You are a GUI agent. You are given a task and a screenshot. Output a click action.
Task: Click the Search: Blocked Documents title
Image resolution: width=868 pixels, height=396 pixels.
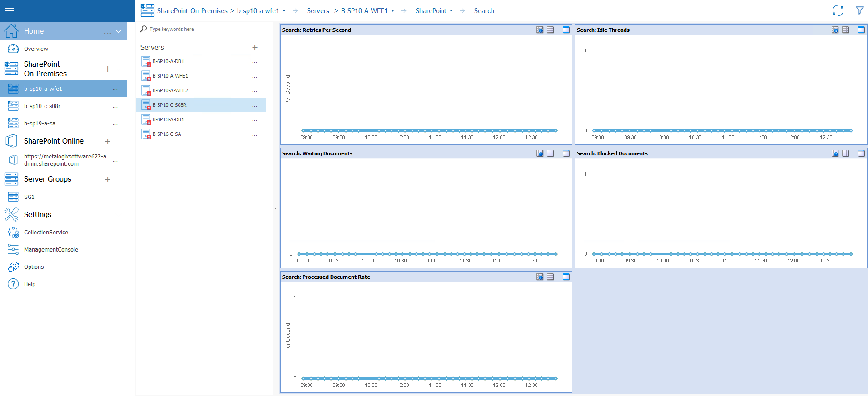tap(612, 153)
